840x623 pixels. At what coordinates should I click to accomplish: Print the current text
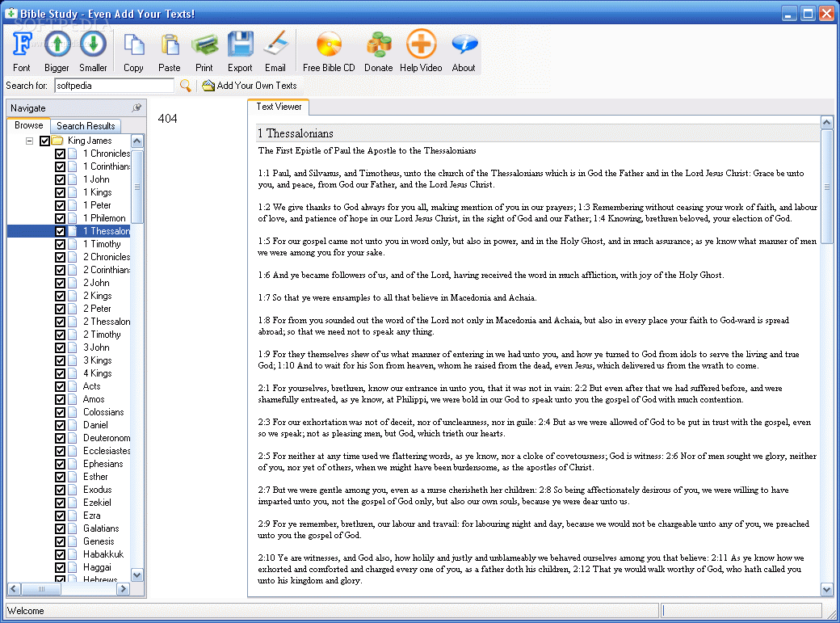tap(204, 45)
